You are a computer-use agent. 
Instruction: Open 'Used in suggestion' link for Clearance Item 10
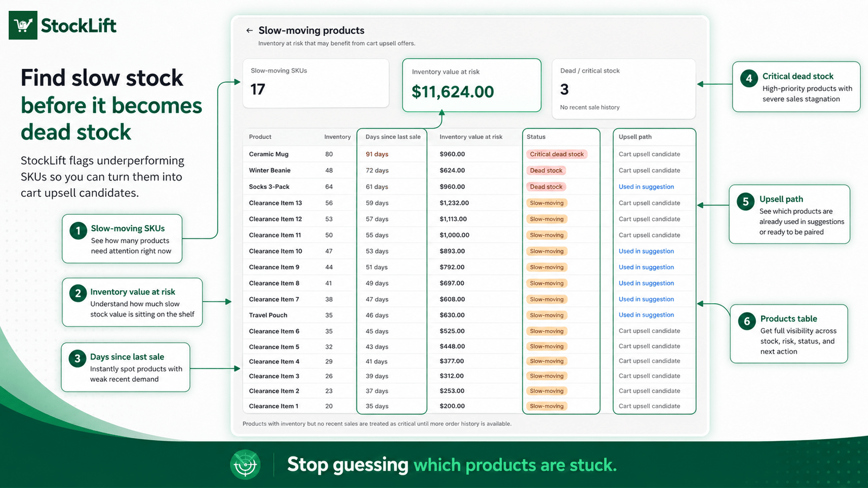(x=646, y=251)
